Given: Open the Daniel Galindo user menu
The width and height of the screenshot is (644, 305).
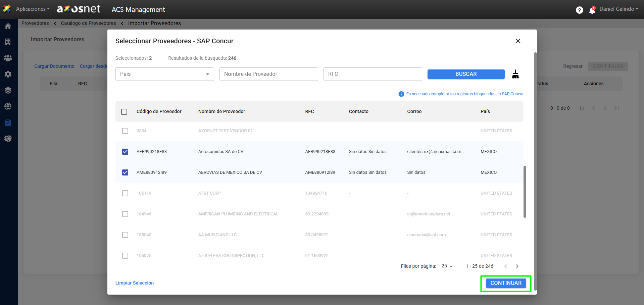Looking at the screenshot, I should point(618,9).
